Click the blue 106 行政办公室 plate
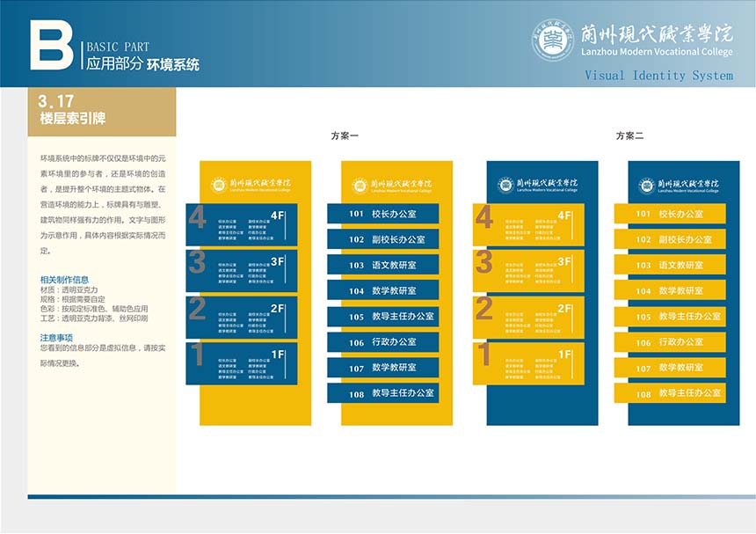Screen dimensions: 756x534 point(382,342)
